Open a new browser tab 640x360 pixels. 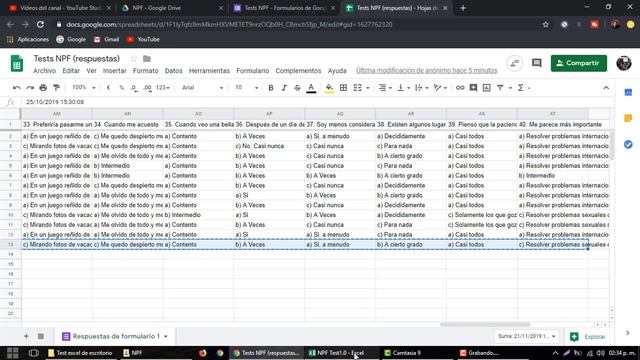tap(463, 8)
